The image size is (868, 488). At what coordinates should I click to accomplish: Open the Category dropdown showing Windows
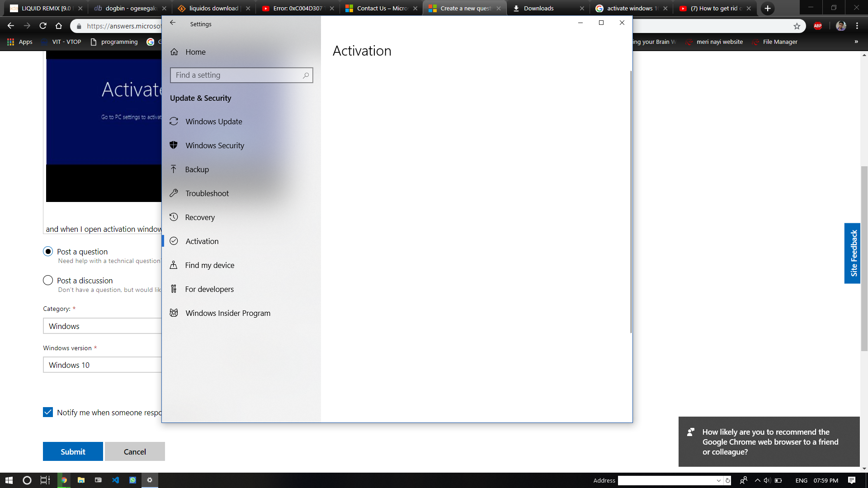coord(102,326)
